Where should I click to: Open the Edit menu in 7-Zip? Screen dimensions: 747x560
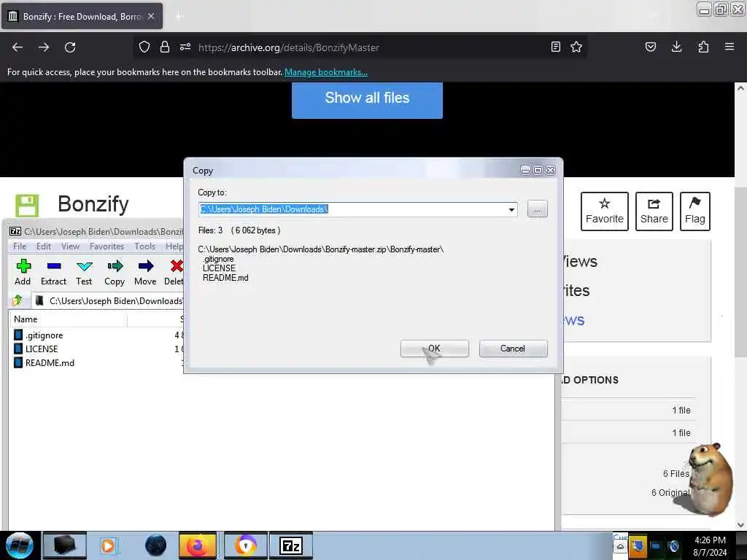[43, 246]
